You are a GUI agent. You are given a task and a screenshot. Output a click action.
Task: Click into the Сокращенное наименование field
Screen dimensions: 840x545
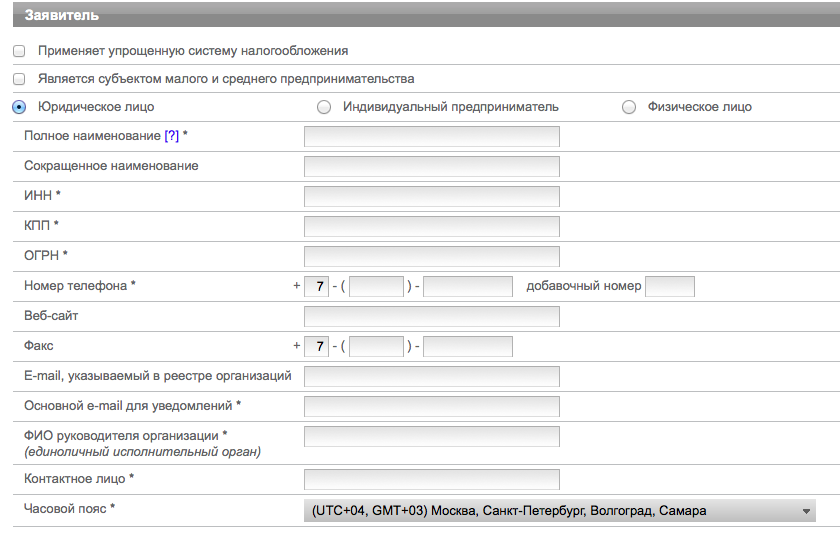point(432,167)
